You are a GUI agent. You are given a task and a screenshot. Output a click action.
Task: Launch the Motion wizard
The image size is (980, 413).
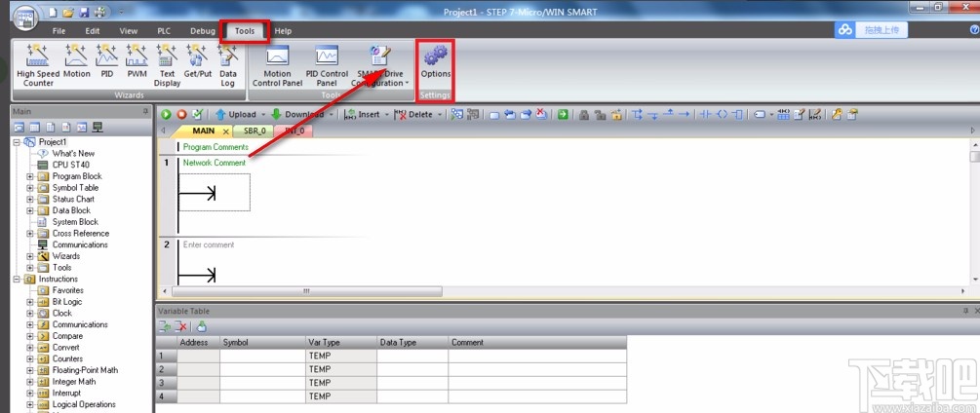click(x=77, y=61)
